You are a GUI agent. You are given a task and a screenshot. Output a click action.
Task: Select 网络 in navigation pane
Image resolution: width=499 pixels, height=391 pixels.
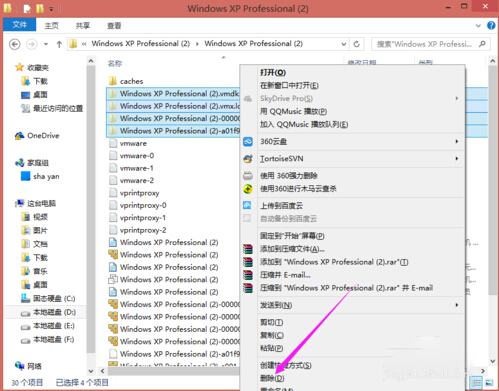tap(35, 366)
